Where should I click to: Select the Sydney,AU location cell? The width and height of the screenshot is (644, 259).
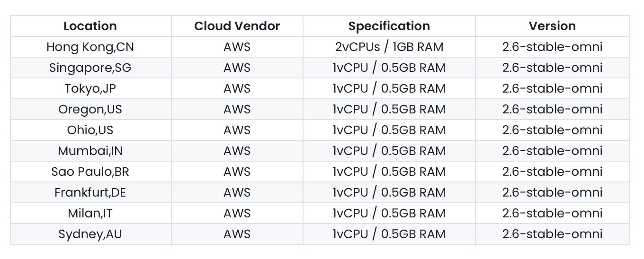click(90, 234)
